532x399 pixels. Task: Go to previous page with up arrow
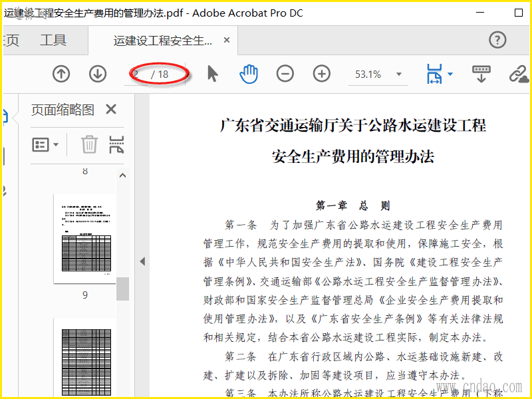coord(61,74)
